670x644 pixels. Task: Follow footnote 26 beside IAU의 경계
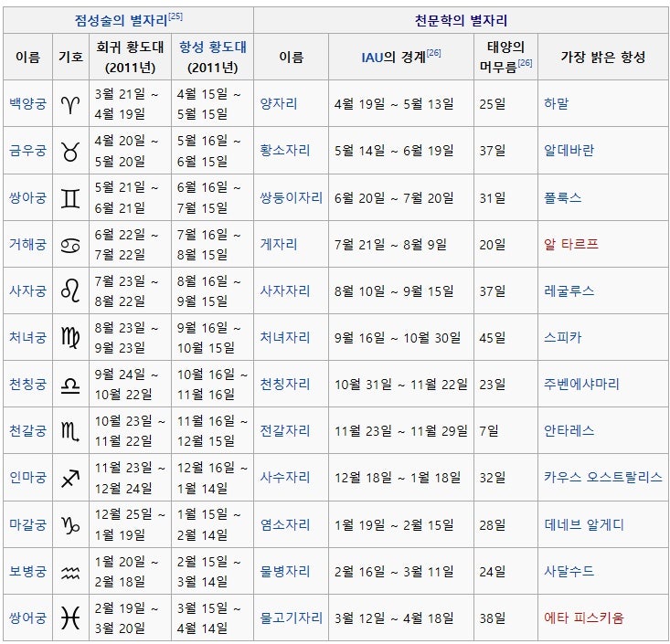[433, 53]
